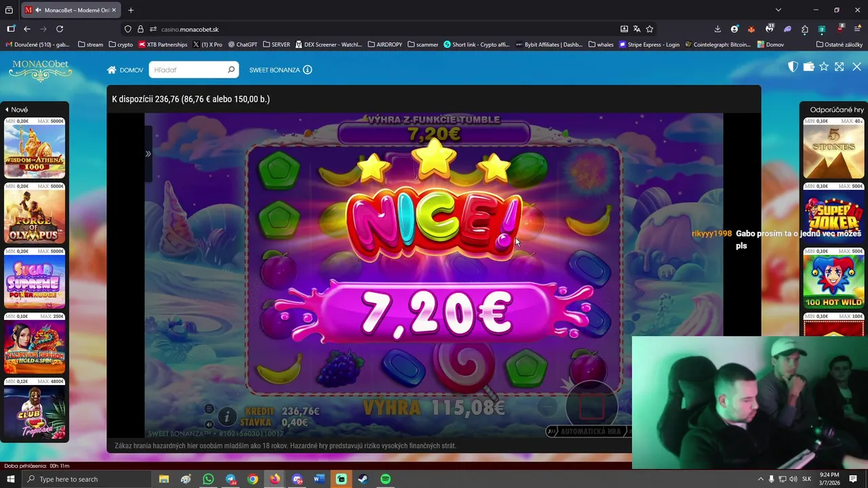The image size is (868, 488).
Task: Open 5 Stones recommended game
Action: click(833, 148)
